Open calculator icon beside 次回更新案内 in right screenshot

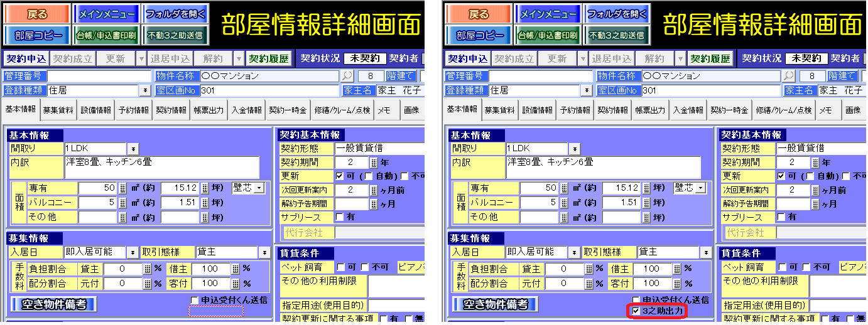click(x=815, y=190)
